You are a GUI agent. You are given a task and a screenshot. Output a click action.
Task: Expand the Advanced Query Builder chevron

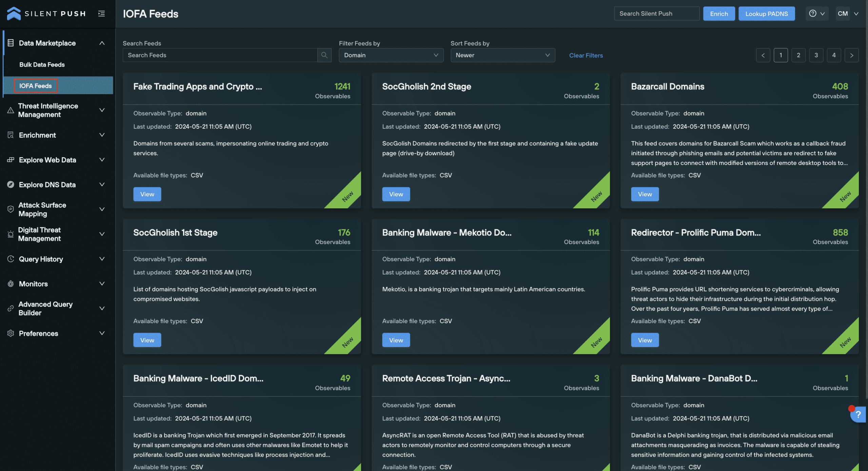click(102, 308)
